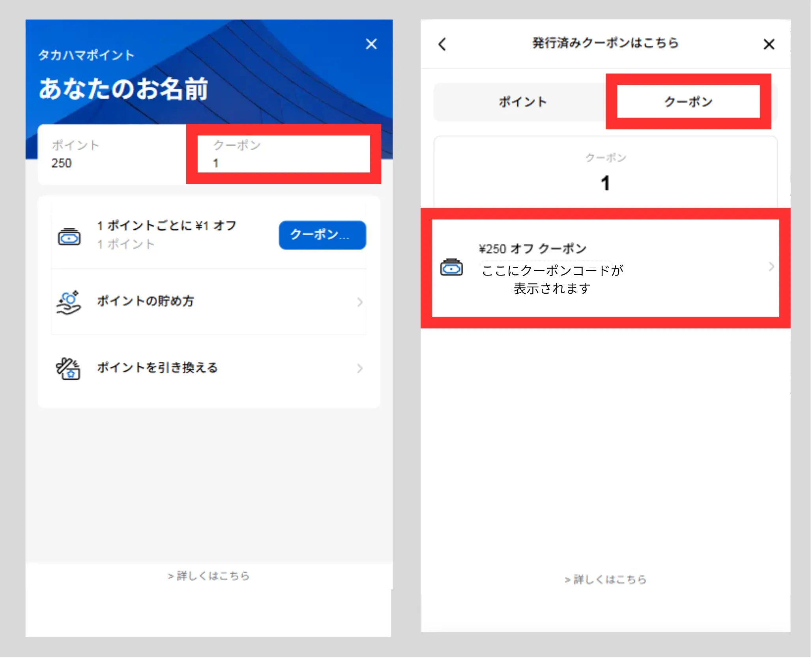The width and height of the screenshot is (812, 658).
Task: Click the gift tag icon for ポイントを引き換える
Action: click(68, 369)
